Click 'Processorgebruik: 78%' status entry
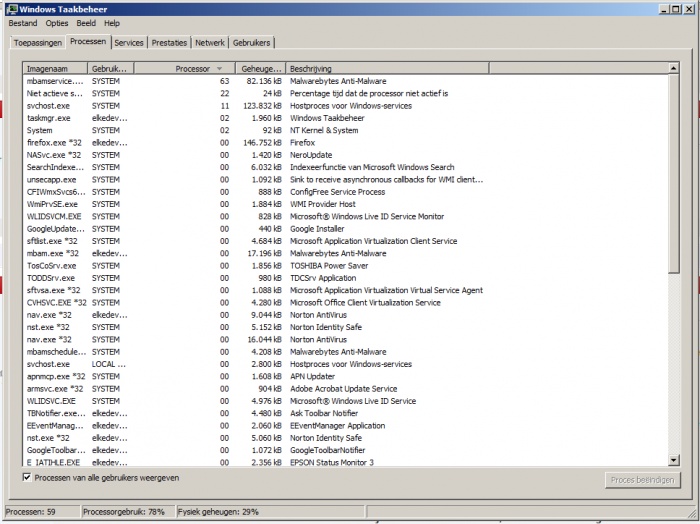700x524 pixels. (124, 512)
